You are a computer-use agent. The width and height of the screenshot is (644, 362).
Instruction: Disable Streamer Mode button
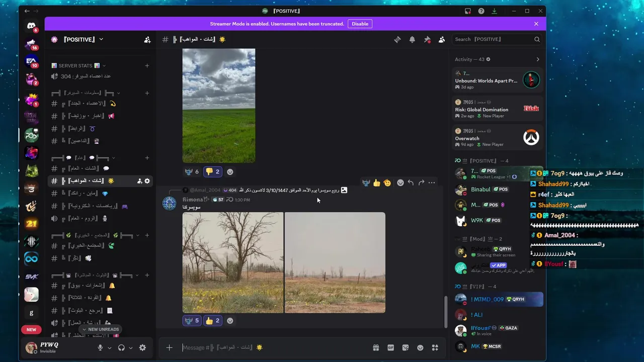click(x=360, y=24)
